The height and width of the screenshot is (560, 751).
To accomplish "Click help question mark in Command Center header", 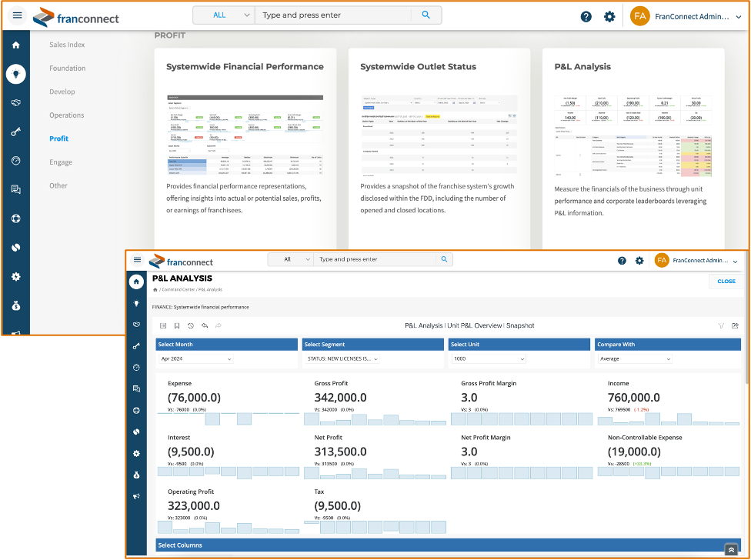I will [586, 17].
